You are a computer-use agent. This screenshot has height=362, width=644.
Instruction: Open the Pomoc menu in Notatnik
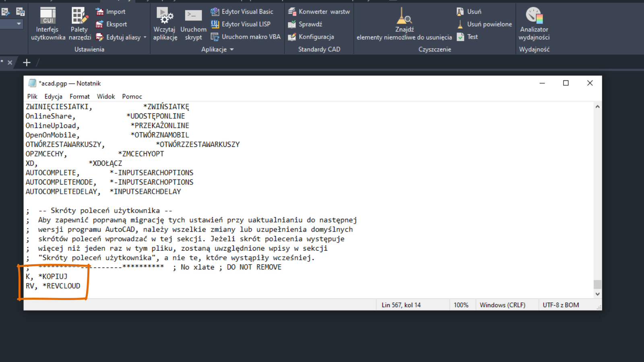tap(132, 97)
